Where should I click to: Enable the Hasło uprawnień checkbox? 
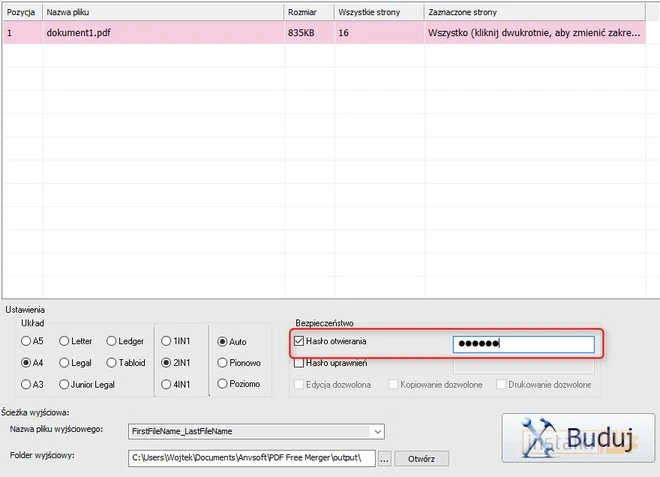(300, 362)
